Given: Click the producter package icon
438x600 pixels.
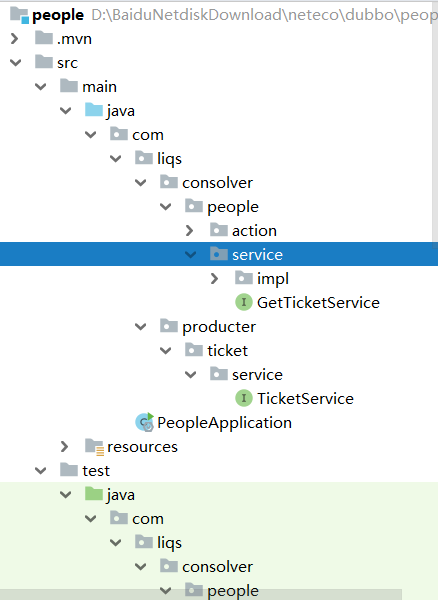Looking at the screenshot, I should pos(169,326).
